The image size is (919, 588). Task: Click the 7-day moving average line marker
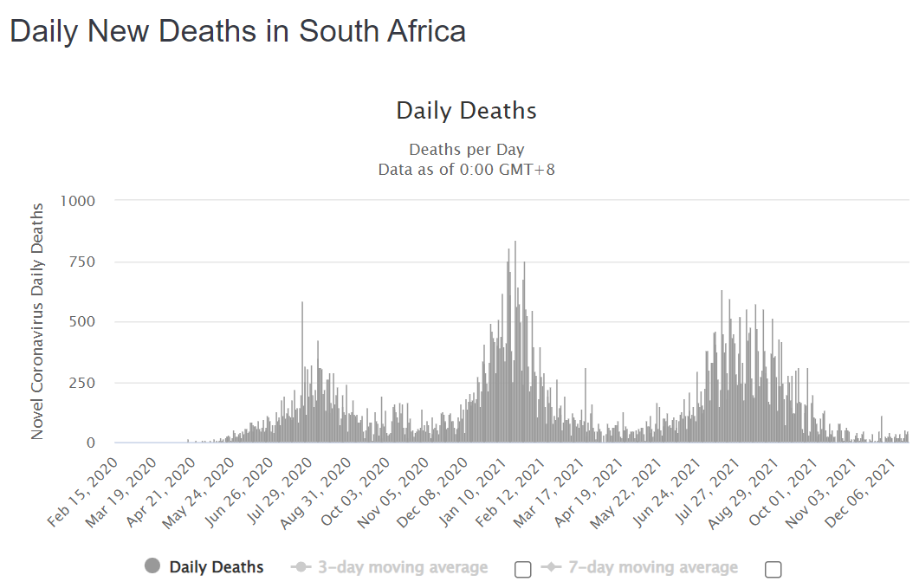point(551,567)
